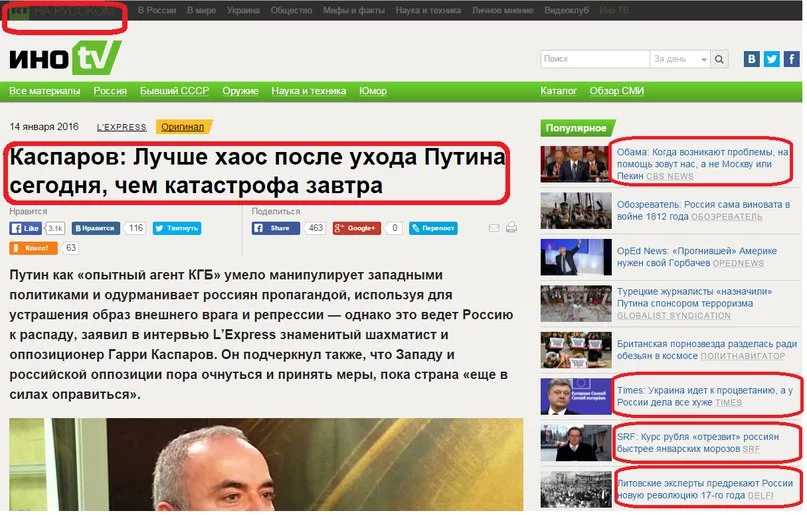Click the Obama speech thumbnail
Image resolution: width=807 pixels, height=515 pixels.
(576, 164)
